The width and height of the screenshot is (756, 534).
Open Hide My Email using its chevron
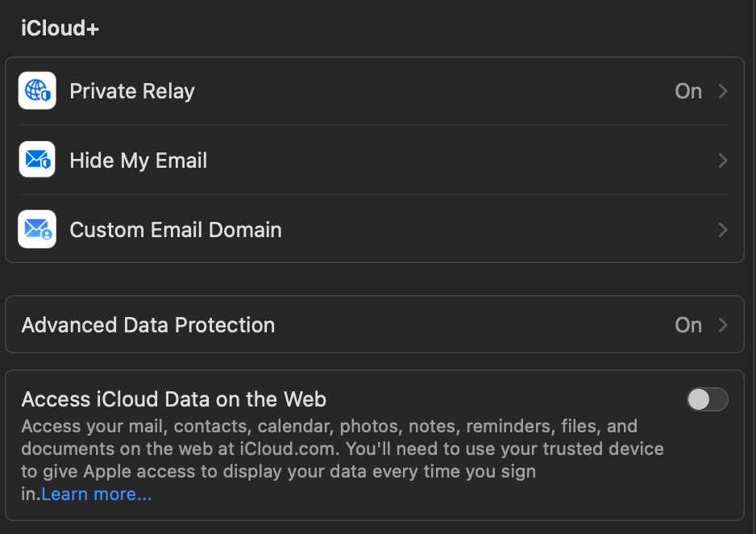coord(723,161)
